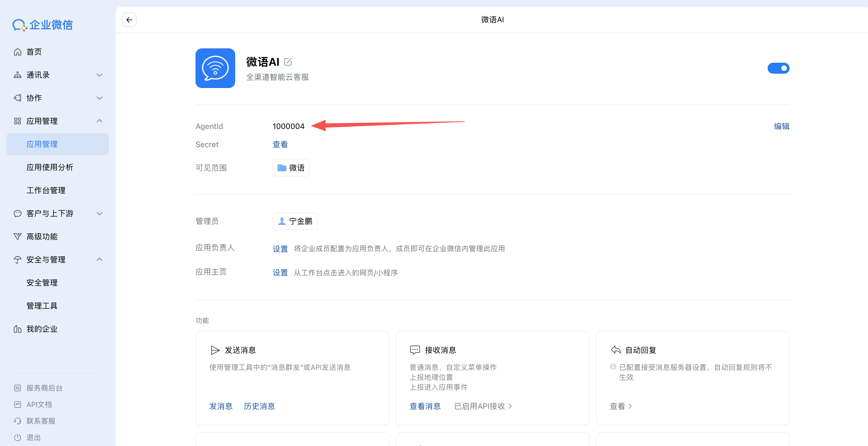Click 设置 for 应用主页
This screenshot has width=868, height=446.
280,272
